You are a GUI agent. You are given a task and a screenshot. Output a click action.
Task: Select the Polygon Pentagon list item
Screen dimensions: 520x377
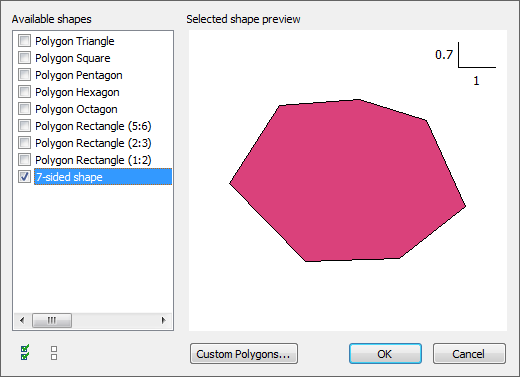coord(79,75)
